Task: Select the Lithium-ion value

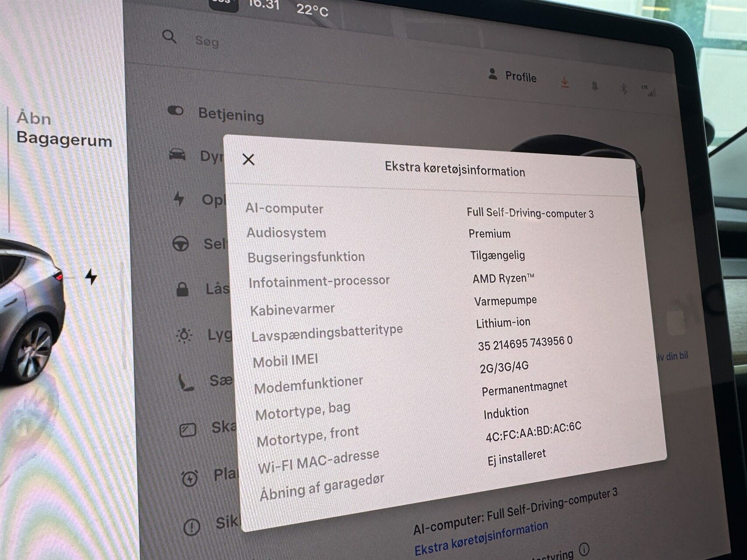Action: coord(503,323)
